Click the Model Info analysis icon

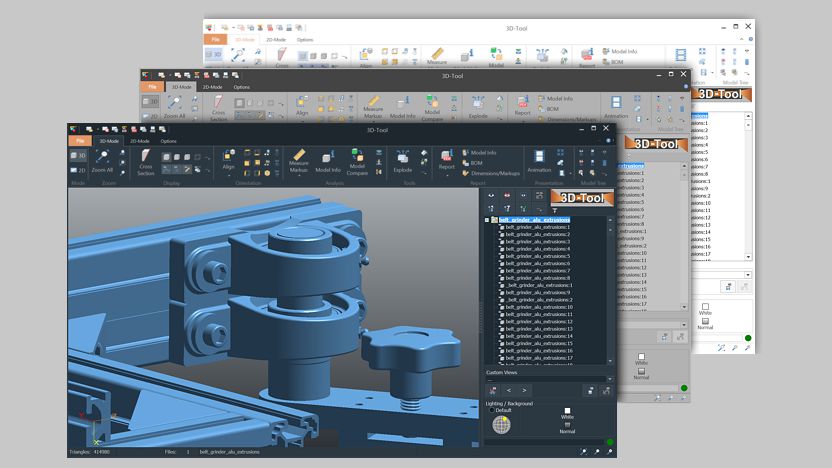coord(328,161)
